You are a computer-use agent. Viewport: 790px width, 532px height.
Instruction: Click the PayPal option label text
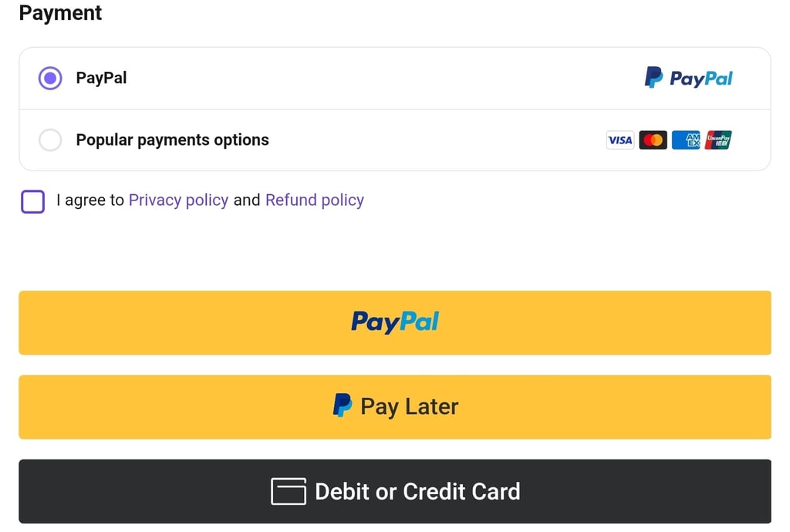(101, 78)
